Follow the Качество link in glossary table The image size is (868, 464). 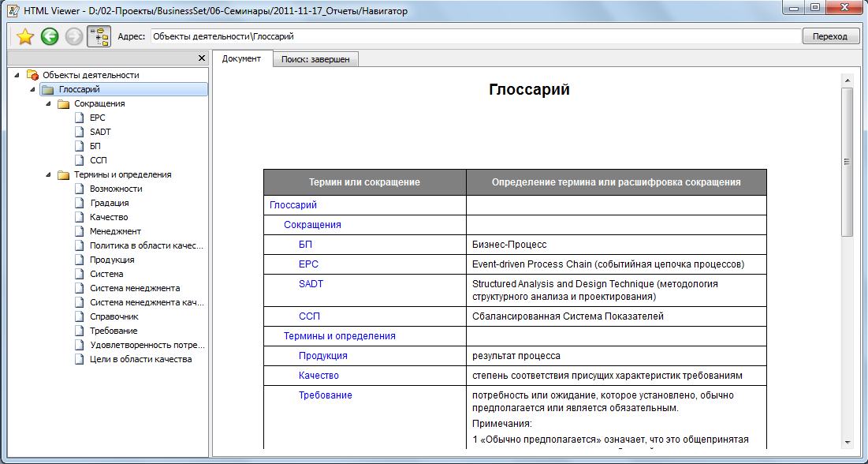(319, 376)
